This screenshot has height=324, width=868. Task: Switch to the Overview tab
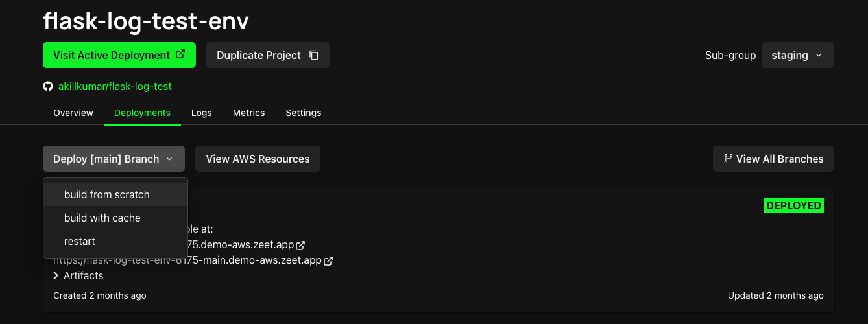73,113
